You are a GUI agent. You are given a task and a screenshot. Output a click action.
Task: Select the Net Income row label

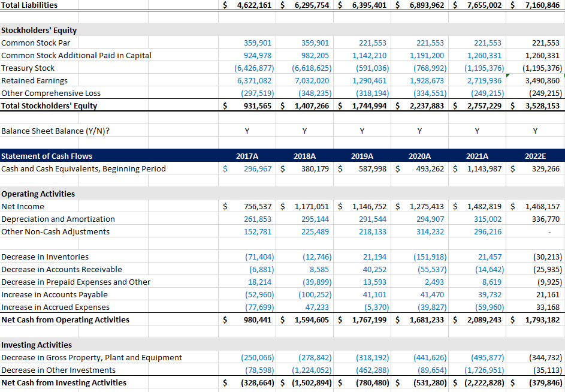(23, 207)
